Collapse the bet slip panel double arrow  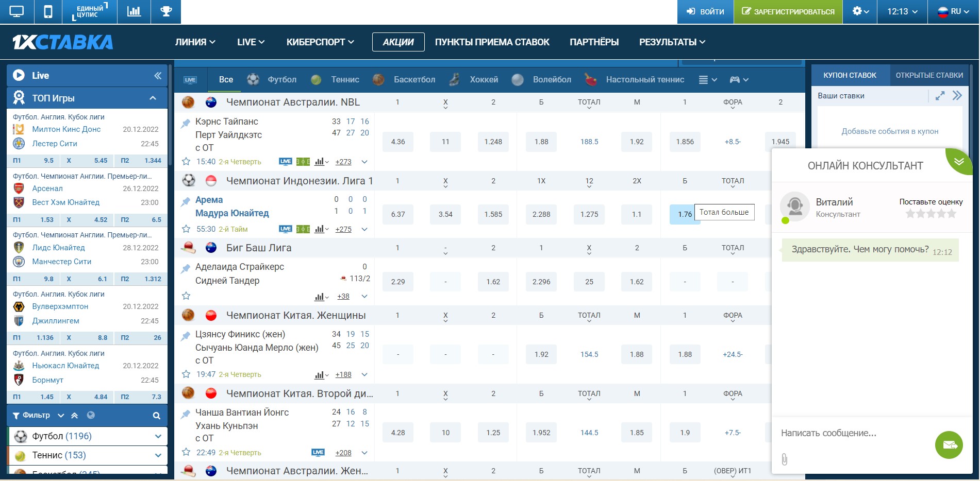click(x=957, y=96)
